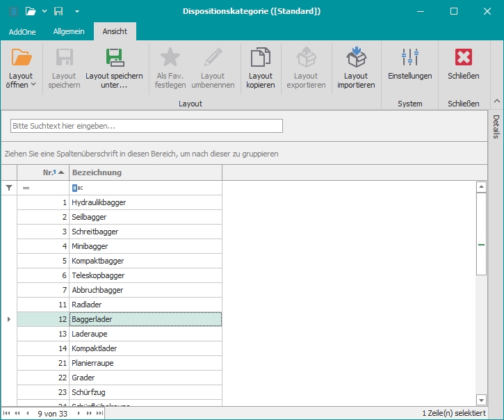Expand the open folder dropdown in title bar
504x420 pixels.
point(44,11)
